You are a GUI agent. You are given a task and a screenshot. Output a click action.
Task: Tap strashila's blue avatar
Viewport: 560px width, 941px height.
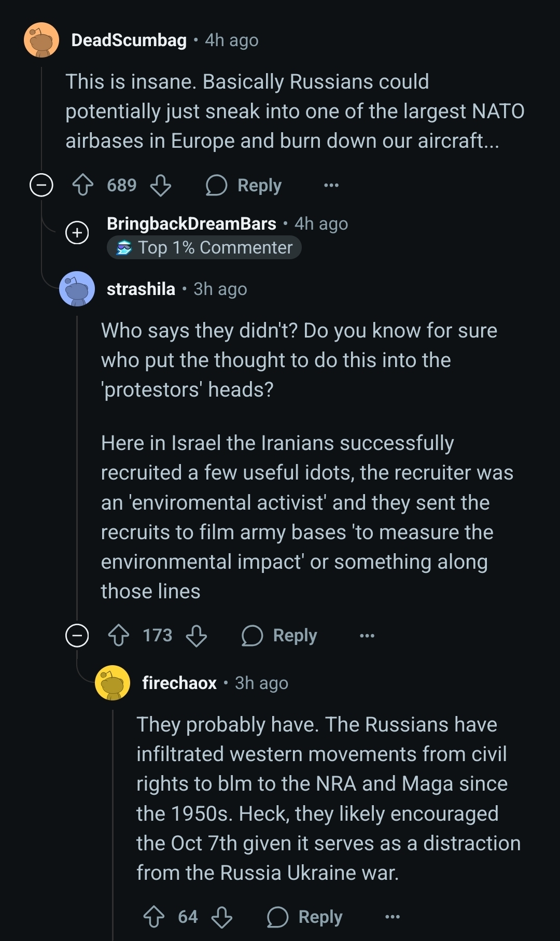(77, 289)
